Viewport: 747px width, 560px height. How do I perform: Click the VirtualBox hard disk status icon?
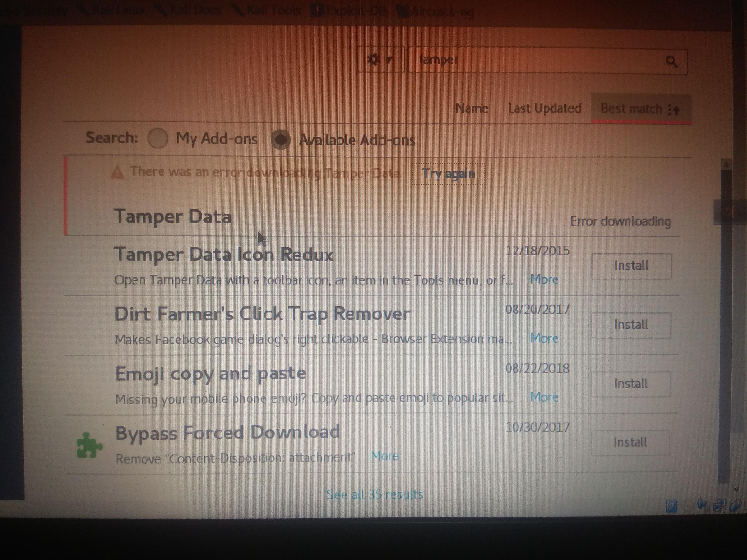pyautogui.click(x=671, y=506)
